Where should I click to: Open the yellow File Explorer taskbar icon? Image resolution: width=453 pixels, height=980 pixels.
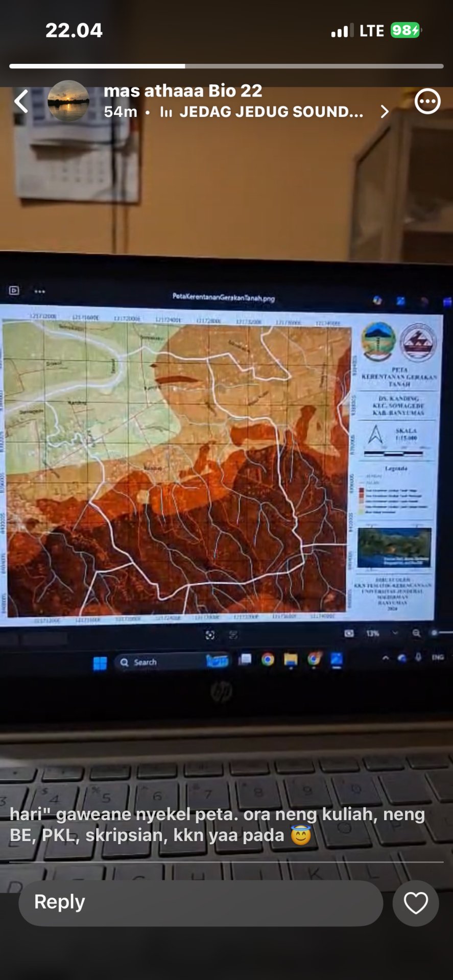pos(291,660)
